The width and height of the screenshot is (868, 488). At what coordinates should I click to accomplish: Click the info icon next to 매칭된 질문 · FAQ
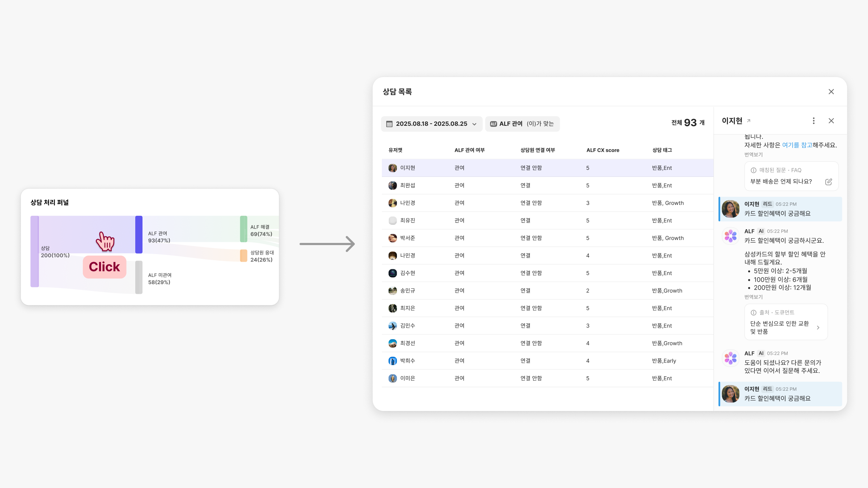pos(753,170)
